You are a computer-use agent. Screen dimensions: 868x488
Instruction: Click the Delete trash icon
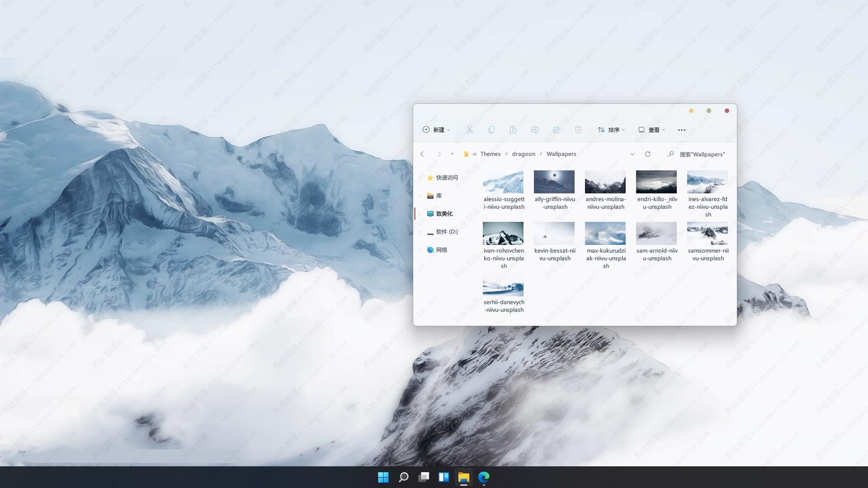[578, 130]
